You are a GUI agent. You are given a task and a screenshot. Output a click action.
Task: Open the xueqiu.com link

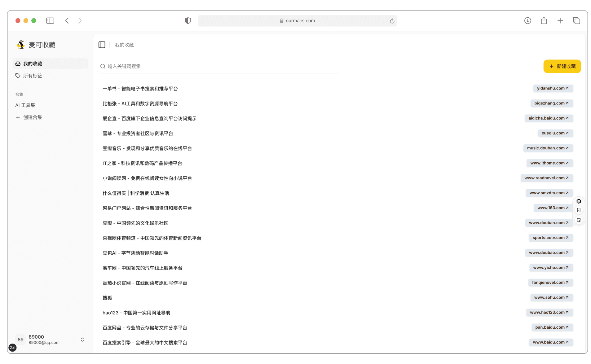[x=555, y=133]
